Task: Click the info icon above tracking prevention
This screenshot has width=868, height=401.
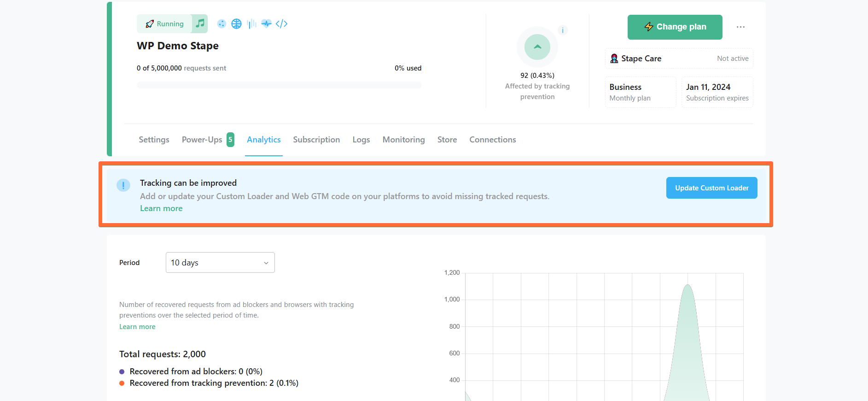Action: click(563, 30)
